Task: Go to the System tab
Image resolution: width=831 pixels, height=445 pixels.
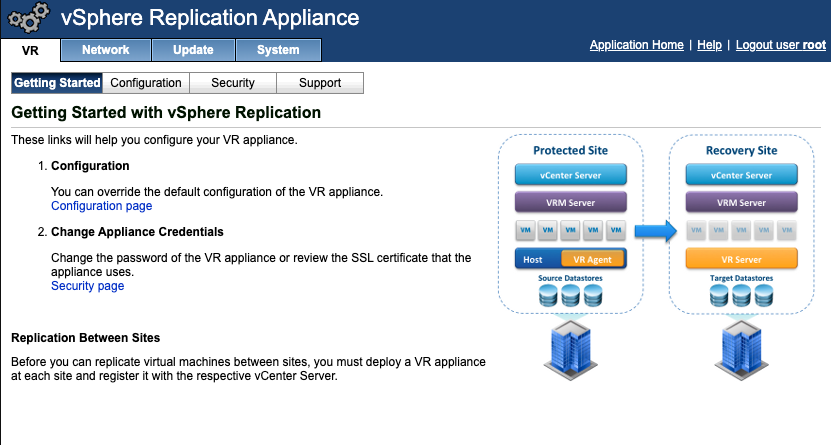Action: pyautogui.click(x=278, y=50)
